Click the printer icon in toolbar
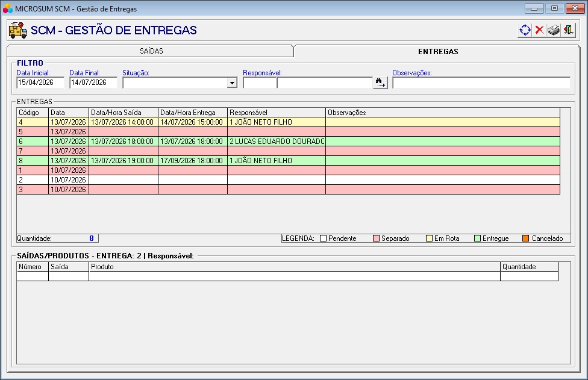This screenshot has width=588, height=380. click(554, 30)
